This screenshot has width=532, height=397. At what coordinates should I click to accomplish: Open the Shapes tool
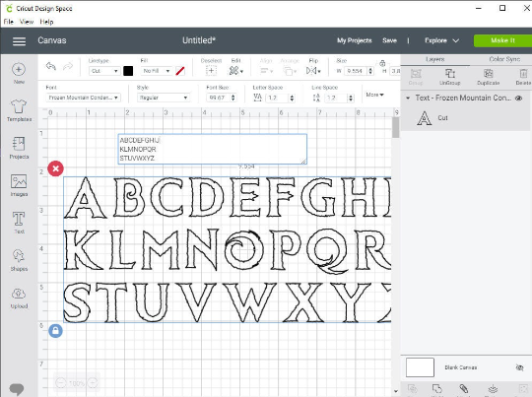point(19,260)
